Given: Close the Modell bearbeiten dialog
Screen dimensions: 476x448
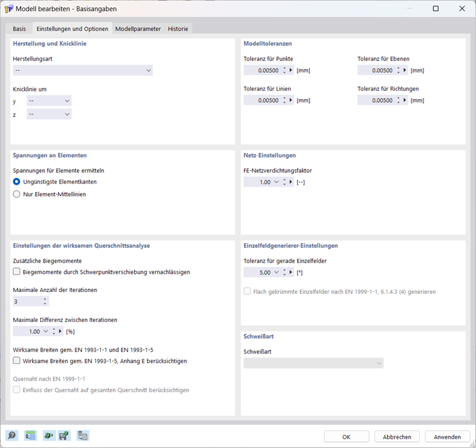Looking at the screenshot, I should 462,9.
